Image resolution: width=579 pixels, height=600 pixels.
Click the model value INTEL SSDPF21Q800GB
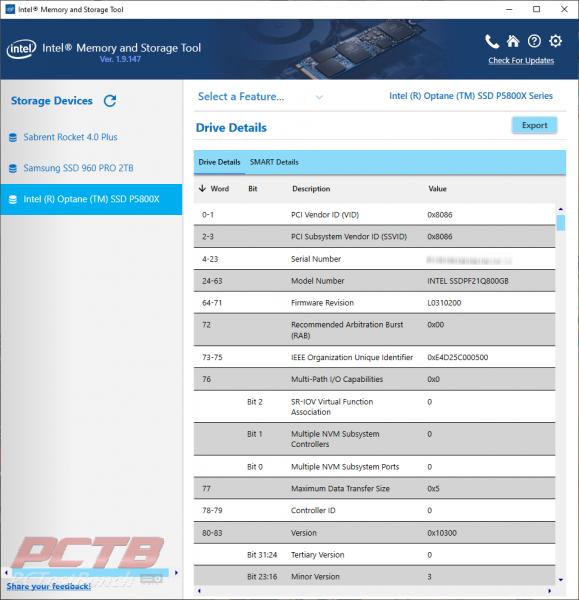point(468,281)
